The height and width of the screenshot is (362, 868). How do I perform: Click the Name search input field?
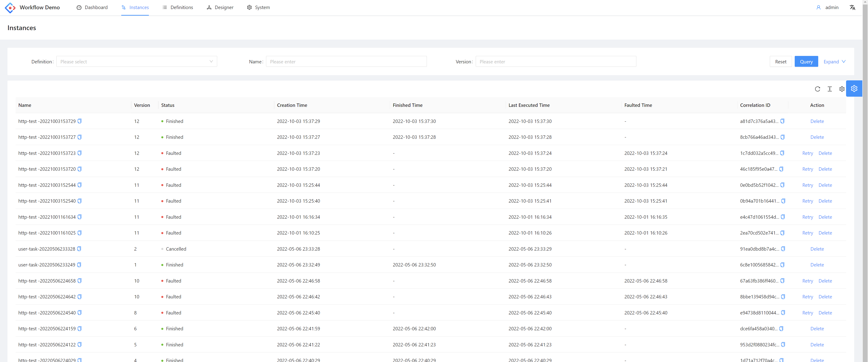[x=346, y=62]
